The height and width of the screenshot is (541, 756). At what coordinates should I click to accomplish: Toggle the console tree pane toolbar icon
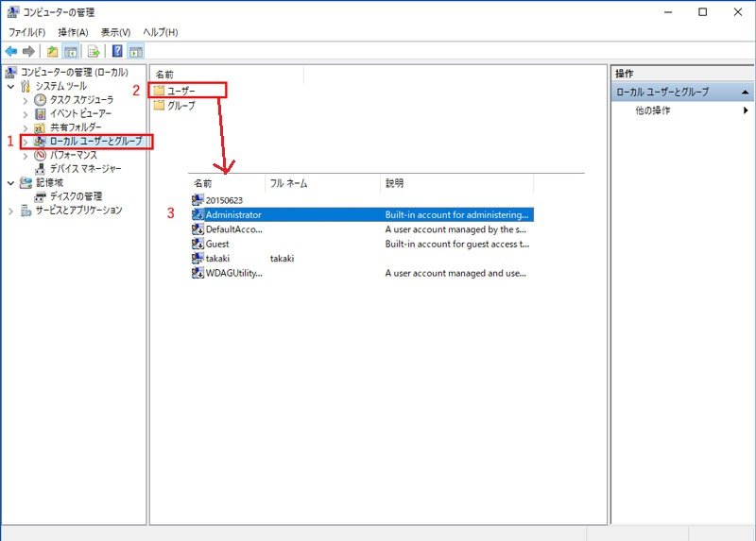point(70,51)
